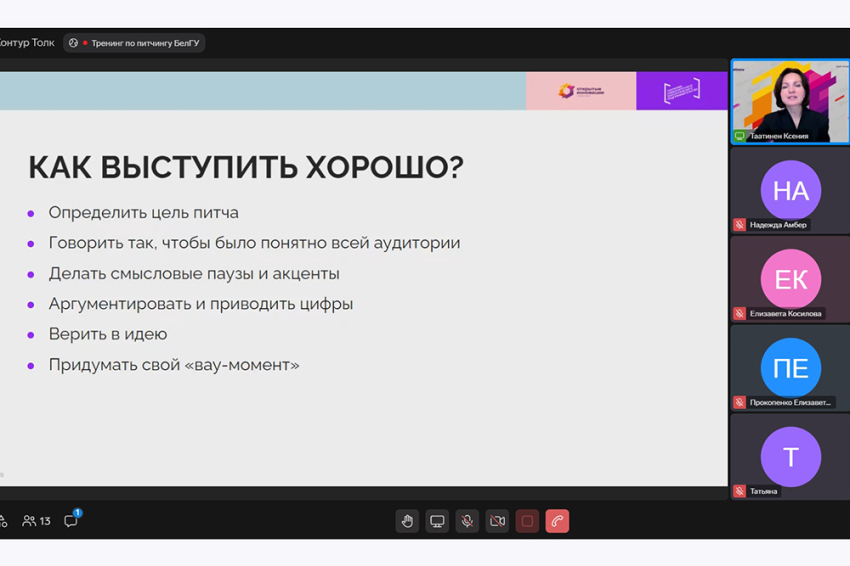Click the Контур Толк app name
The height and width of the screenshot is (566, 850).
point(26,43)
